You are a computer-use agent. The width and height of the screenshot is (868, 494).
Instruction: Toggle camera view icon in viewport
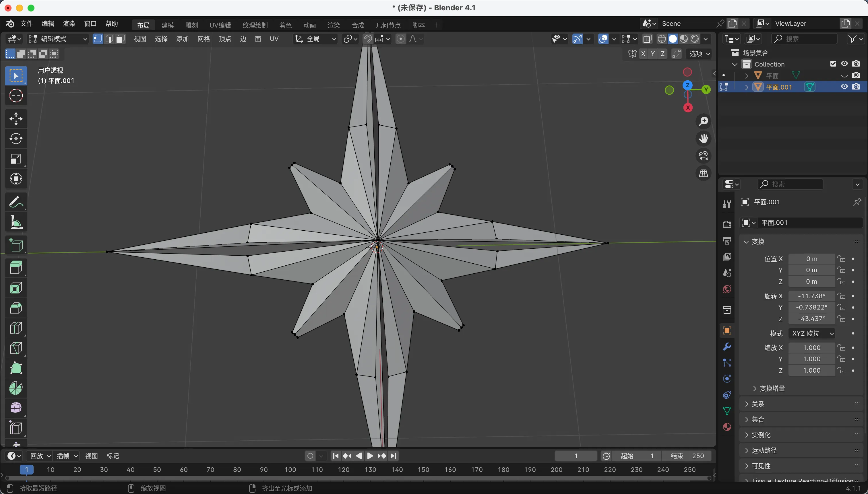coord(703,156)
